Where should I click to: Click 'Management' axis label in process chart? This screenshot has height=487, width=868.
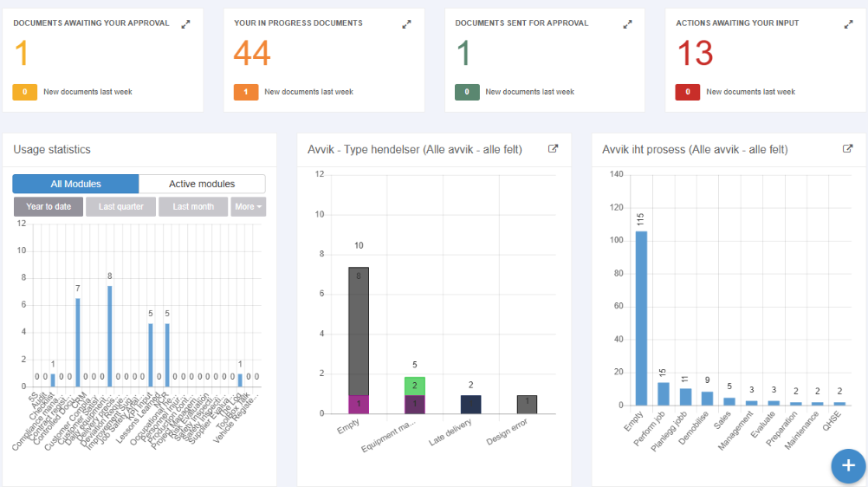pos(735,431)
